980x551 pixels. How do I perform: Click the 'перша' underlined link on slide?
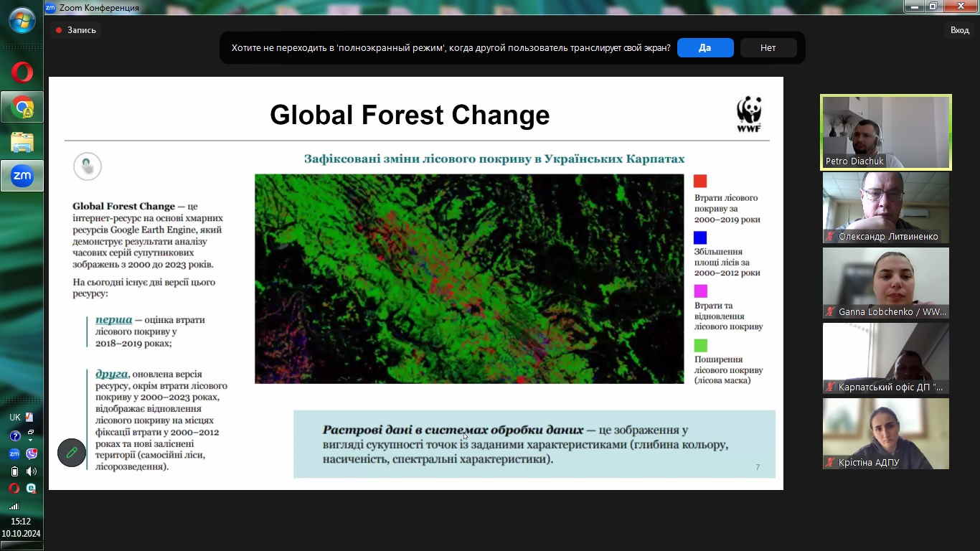(x=114, y=320)
